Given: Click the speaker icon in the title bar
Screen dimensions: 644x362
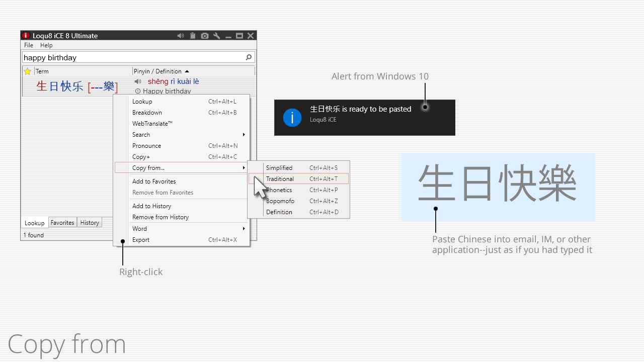Looking at the screenshot, I should (181, 36).
